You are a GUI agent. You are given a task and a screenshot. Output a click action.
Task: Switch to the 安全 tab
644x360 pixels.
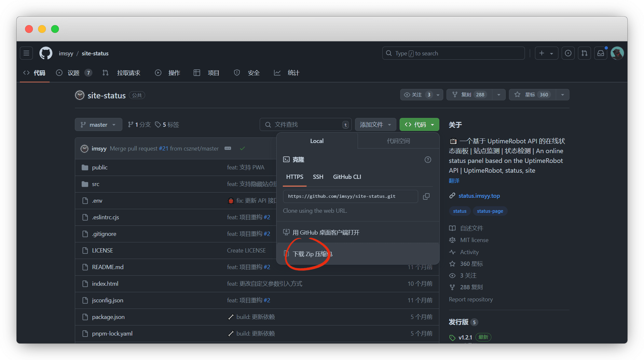(x=247, y=73)
